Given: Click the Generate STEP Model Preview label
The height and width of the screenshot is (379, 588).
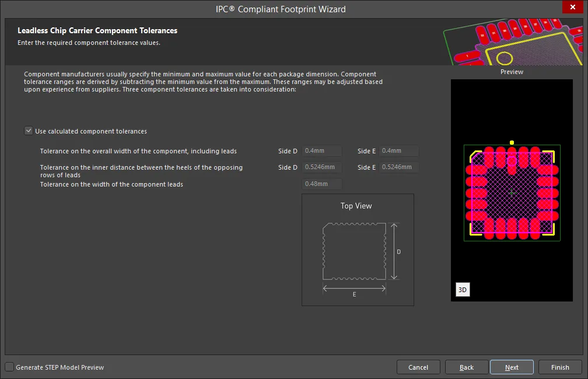Looking at the screenshot, I should tap(60, 367).
